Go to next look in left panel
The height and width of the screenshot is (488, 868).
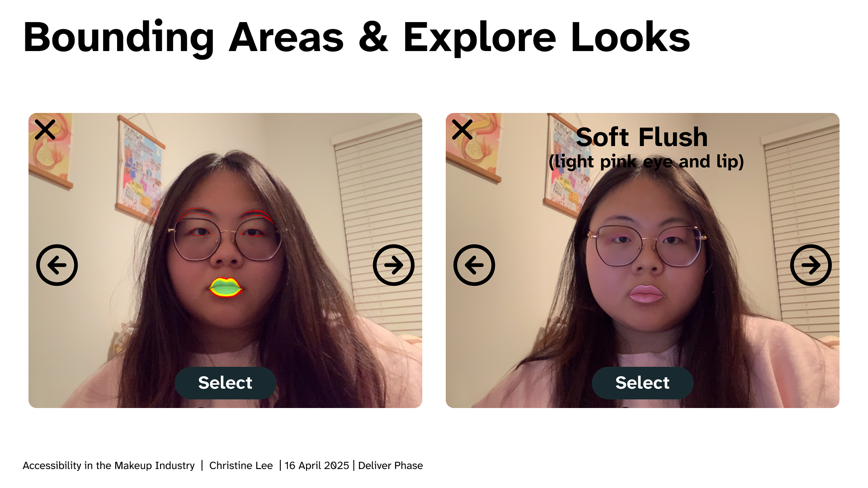(x=394, y=265)
